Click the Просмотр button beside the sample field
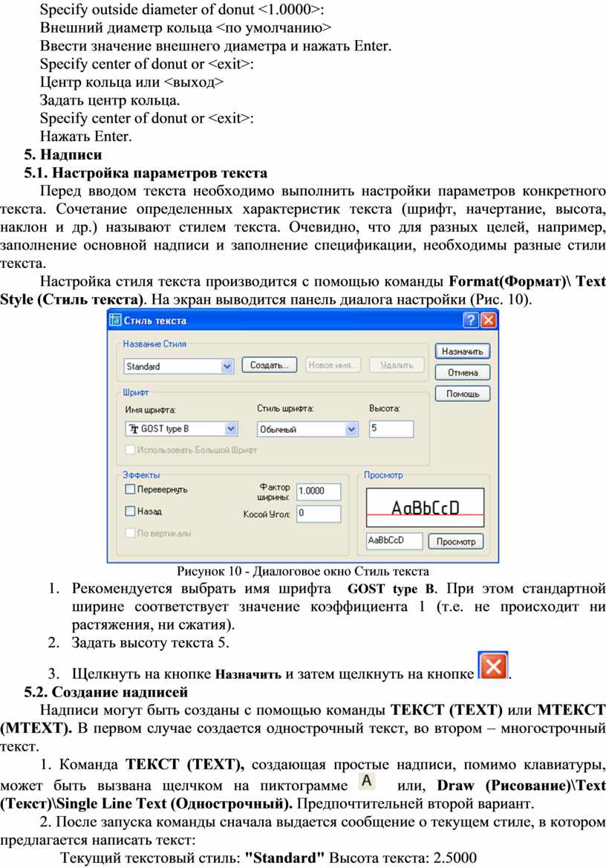The image size is (606, 868). click(455, 541)
